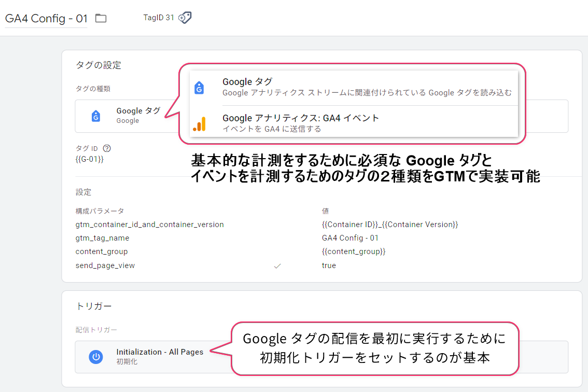This screenshot has width=588, height=392.
Task: Click the {{G-01}} tag ID value
Action: [89, 159]
